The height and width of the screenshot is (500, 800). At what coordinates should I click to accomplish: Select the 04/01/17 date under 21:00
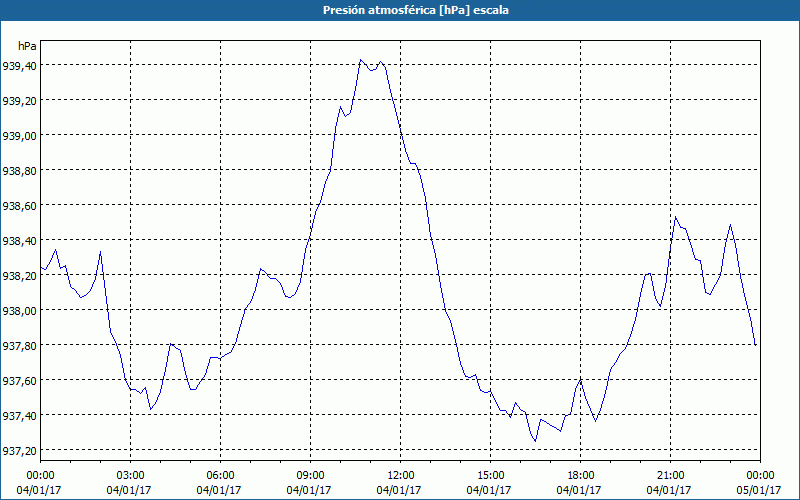(669, 490)
